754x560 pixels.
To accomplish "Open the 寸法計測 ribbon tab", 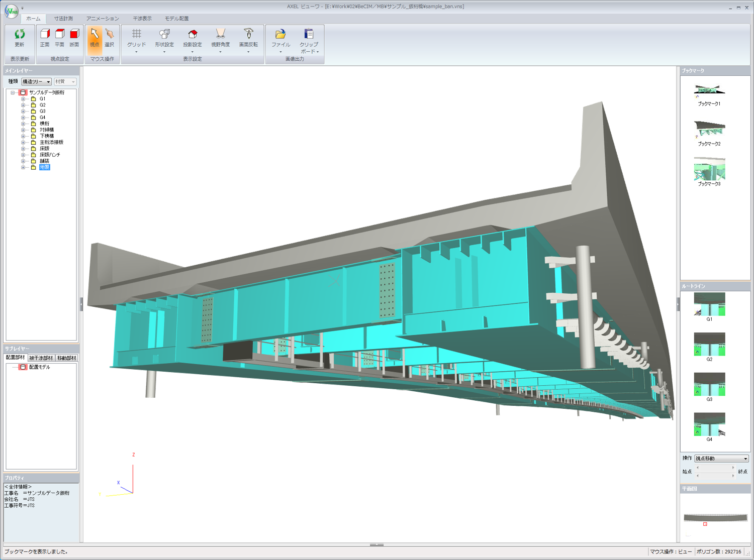I will [63, 19].
